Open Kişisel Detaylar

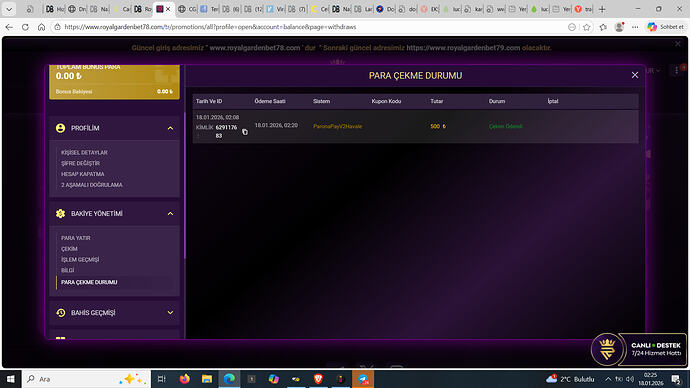click(84, 152)
